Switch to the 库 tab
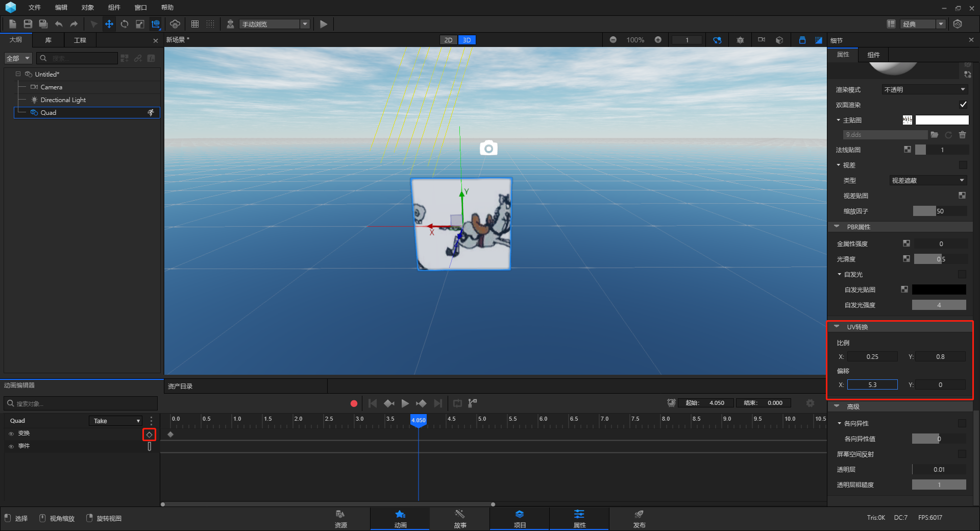Viewport: 980px width, 531px height. coord(48,40)
